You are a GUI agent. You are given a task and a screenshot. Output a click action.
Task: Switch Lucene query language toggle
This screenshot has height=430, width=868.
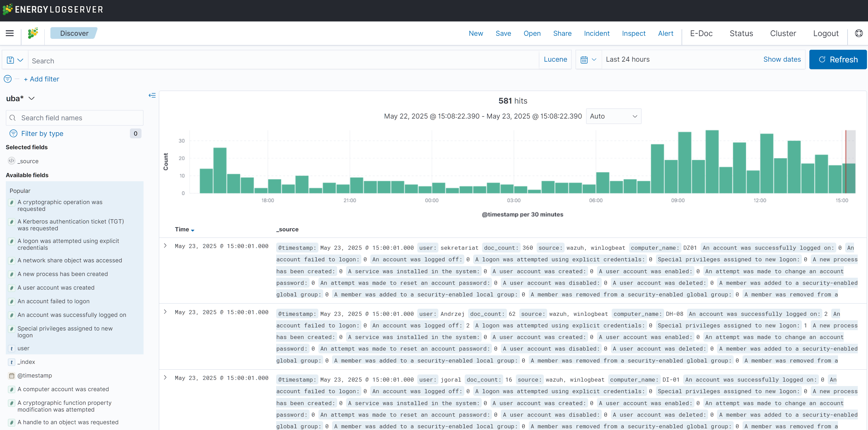click(x=555, y=60)
